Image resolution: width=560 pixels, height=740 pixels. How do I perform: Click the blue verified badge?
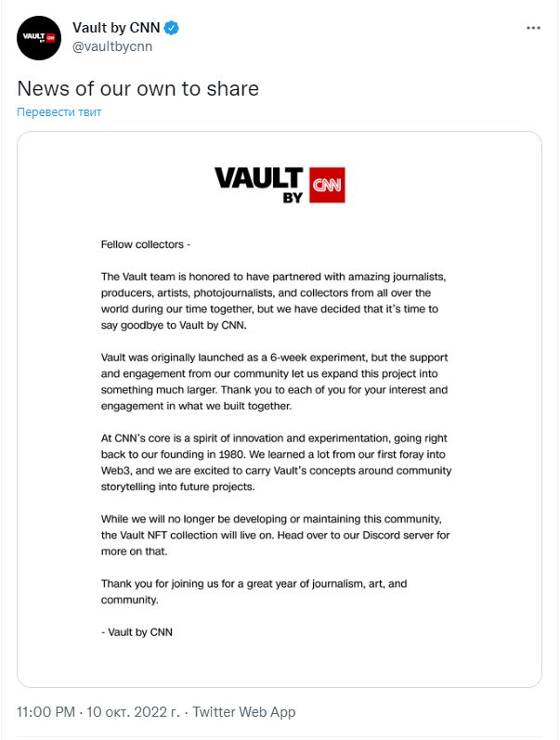click(172, 28)
